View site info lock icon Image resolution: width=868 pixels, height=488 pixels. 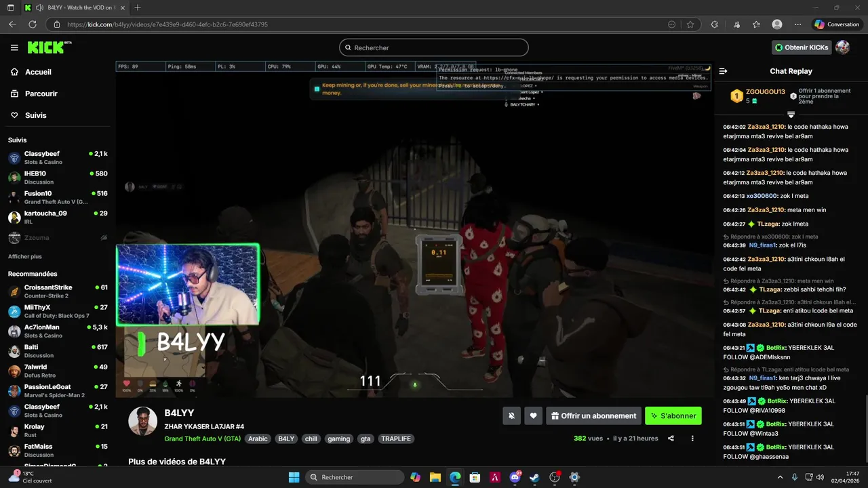click(x=57, y=24)
